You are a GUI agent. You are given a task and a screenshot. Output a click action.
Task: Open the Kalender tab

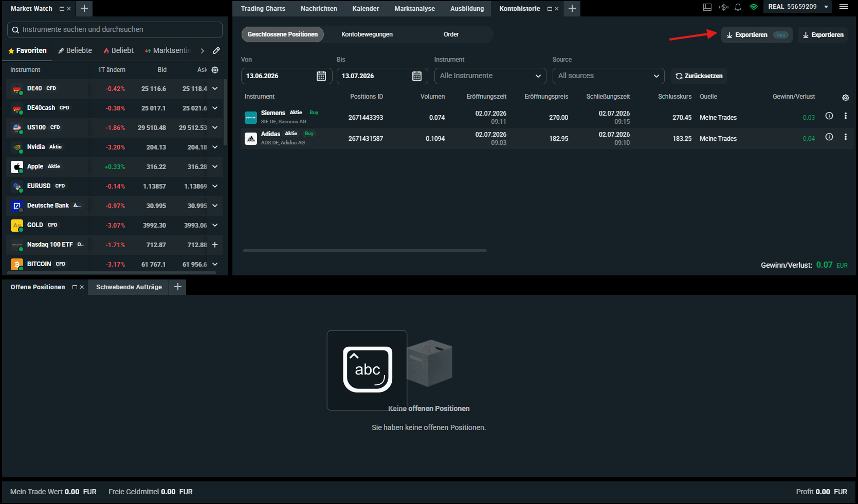tap(366, 9)
